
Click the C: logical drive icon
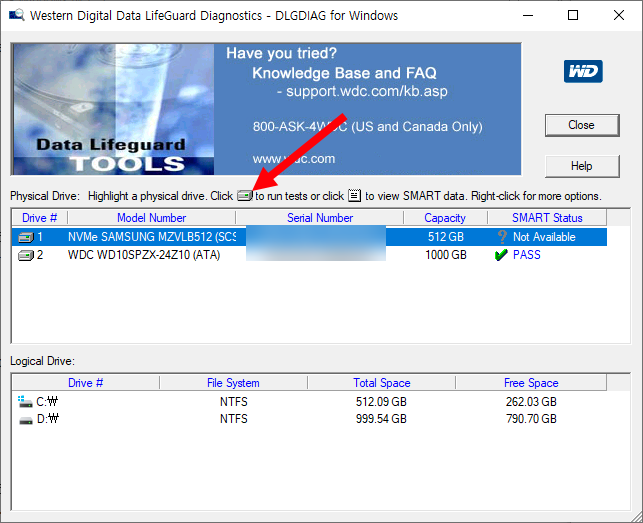25,402
